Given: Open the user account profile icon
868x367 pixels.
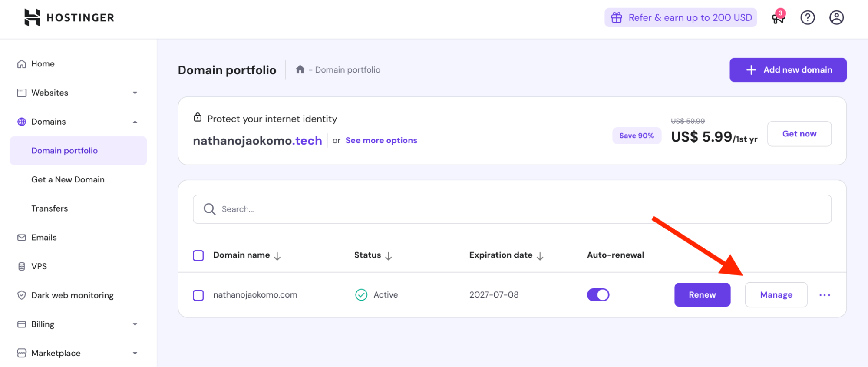Looking at the screenshot, I should click(836, 18).
